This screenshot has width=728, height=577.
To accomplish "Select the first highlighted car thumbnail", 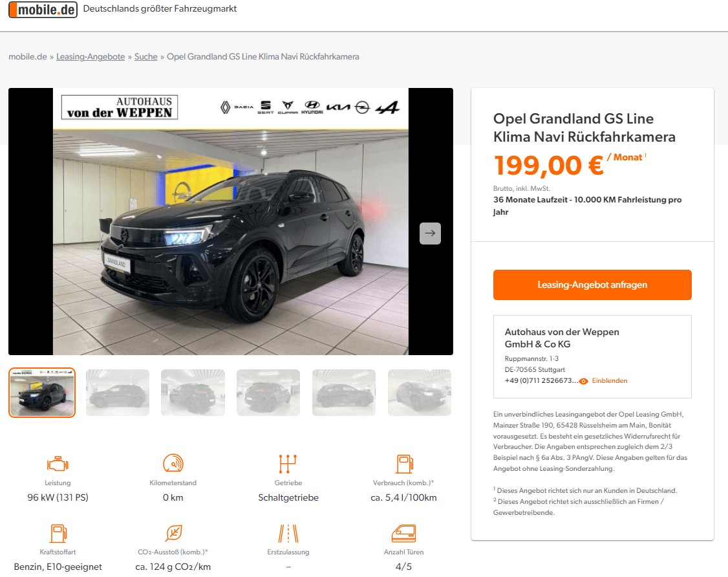I will click(x=42, y=393).
